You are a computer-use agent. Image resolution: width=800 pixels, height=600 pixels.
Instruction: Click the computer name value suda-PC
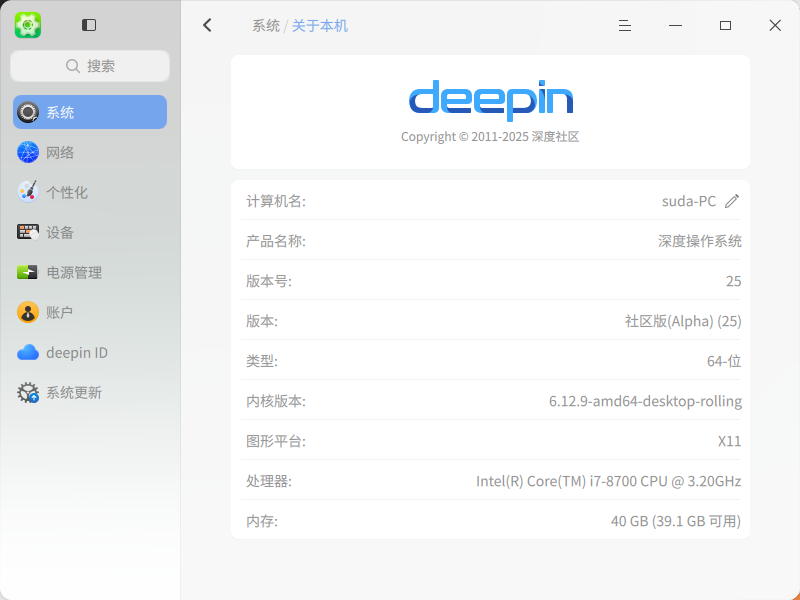pyautogui.click(x=689, y=201)
